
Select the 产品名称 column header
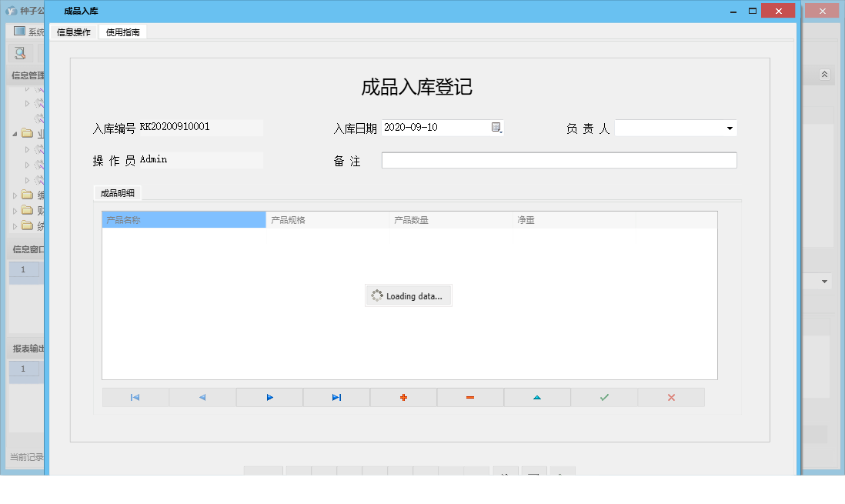(x=183, y=219)
